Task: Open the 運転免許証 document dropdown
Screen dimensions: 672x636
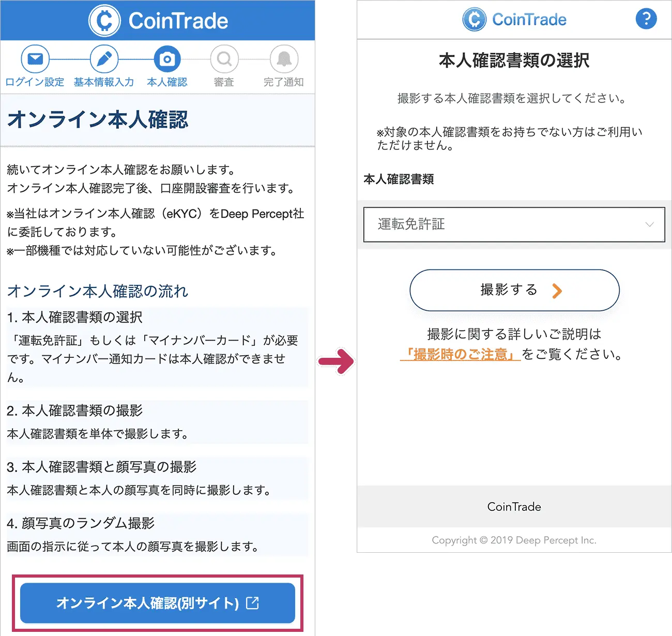Action: click(514, 224)
